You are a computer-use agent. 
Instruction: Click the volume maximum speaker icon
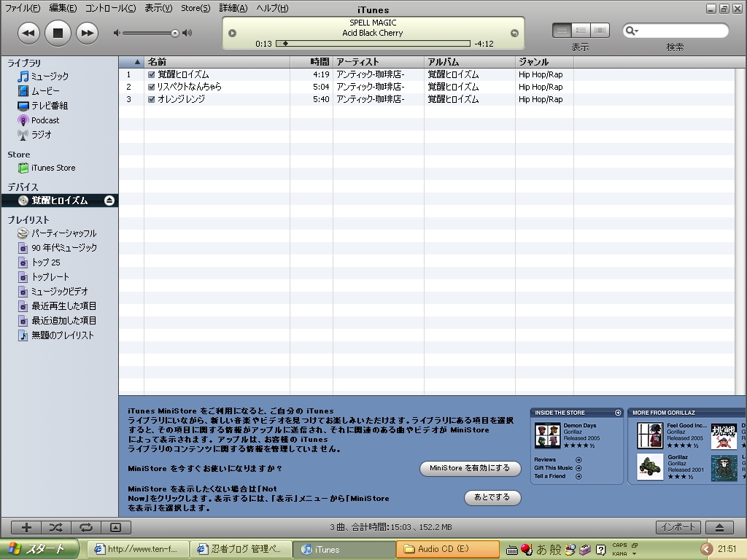pos(187,33)
